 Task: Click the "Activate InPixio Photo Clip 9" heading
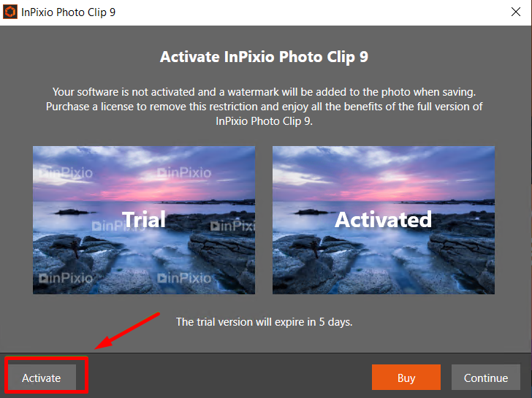tap(264, 57)
